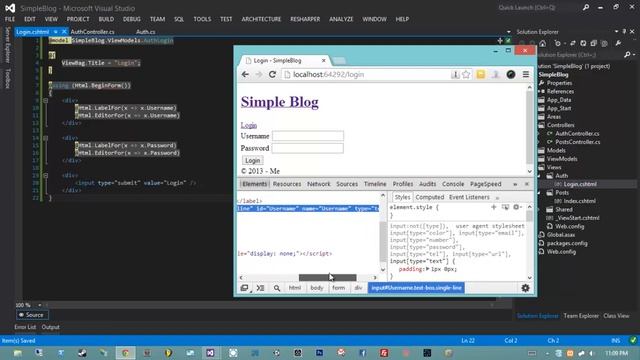Expand the Auth folder in Solution Explorer
The height and width of the screenshot is (360, 640).
coord(539,176)
